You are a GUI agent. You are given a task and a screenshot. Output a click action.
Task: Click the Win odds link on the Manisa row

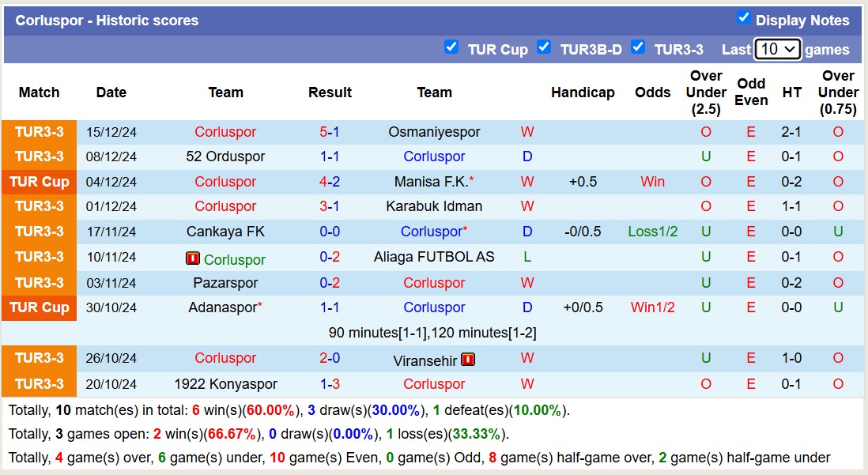pyautogui.click(x=652, y=182)
